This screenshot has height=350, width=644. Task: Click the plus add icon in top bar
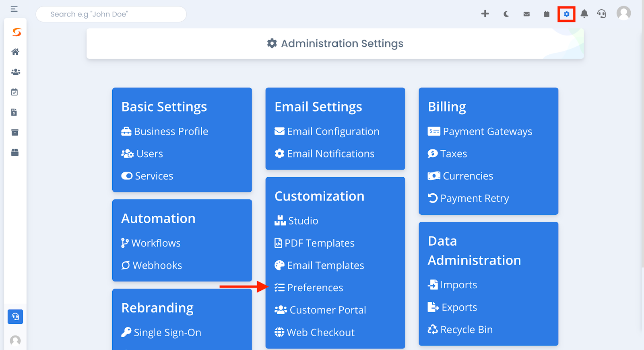pos(485,14)
